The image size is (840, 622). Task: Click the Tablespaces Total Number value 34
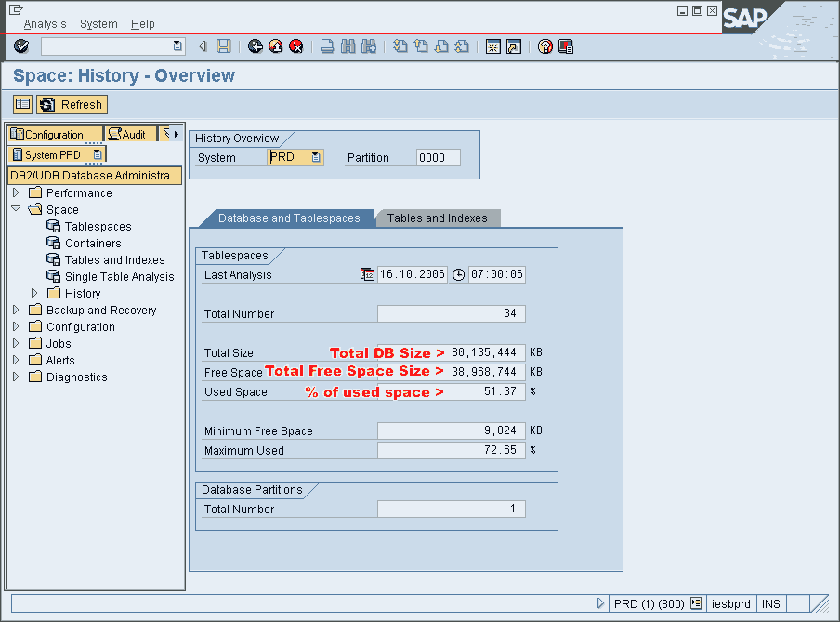[x=451, y=313]
